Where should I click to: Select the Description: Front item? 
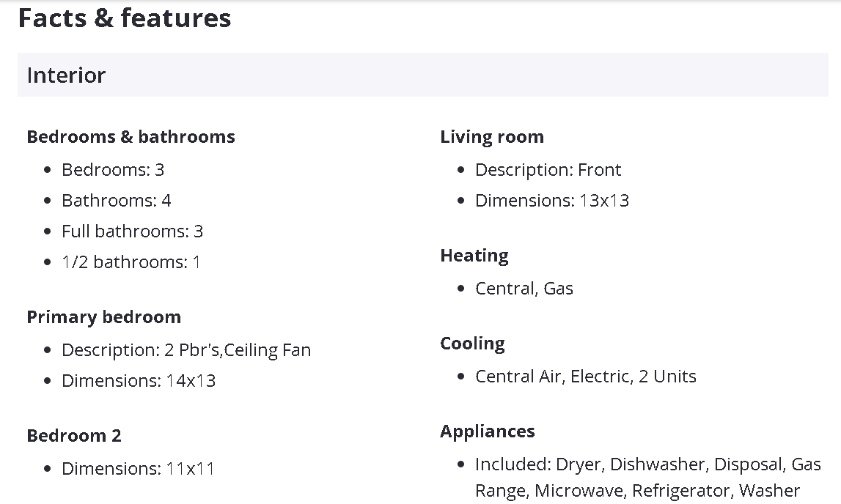(x=548, y=170)
